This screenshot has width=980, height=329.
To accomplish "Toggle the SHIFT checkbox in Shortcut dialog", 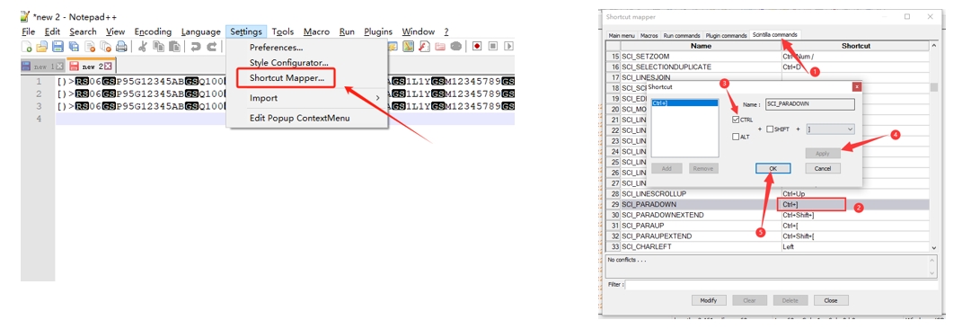I will [770, 129].
